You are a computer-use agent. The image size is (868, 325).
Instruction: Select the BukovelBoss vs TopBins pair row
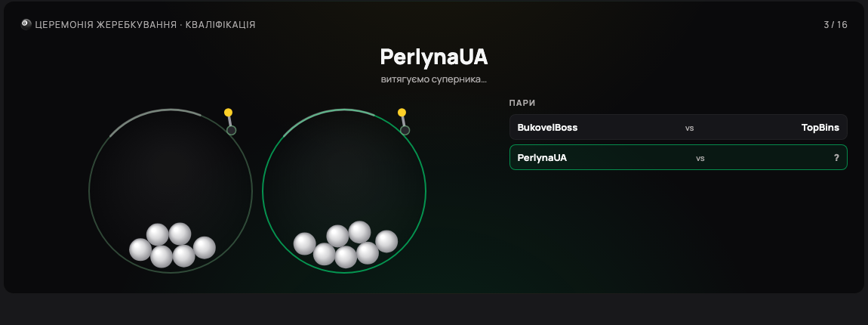tap(678, 127)
